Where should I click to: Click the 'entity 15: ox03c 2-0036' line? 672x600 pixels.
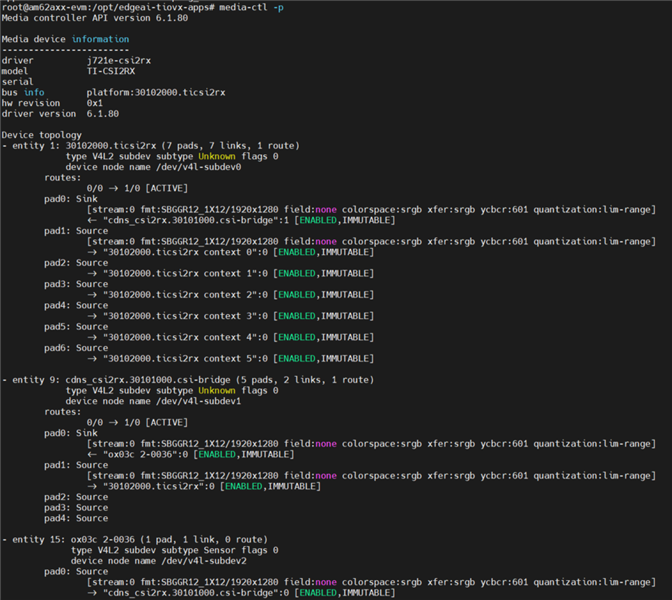[135, 540]
